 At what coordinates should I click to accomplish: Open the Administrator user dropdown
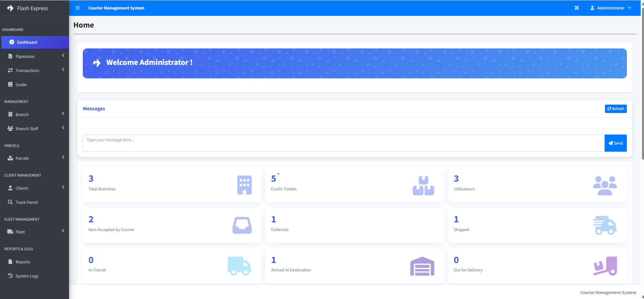point(611,8)
